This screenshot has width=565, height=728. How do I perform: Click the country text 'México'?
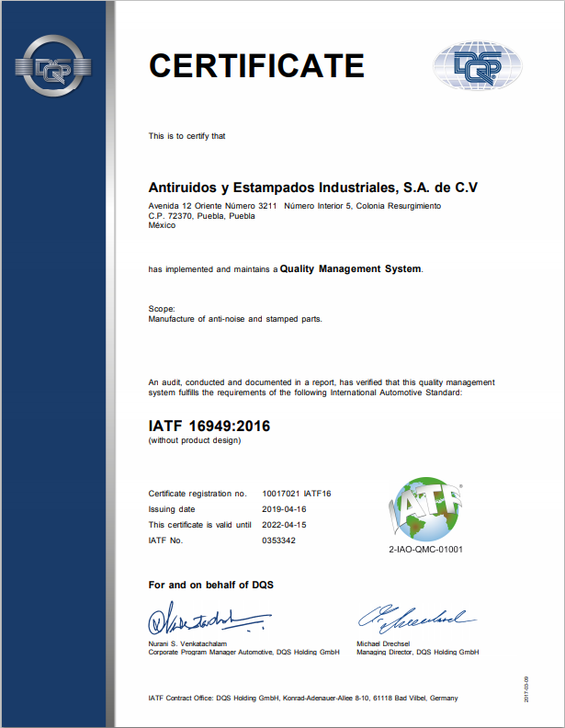tap(162, 225)
